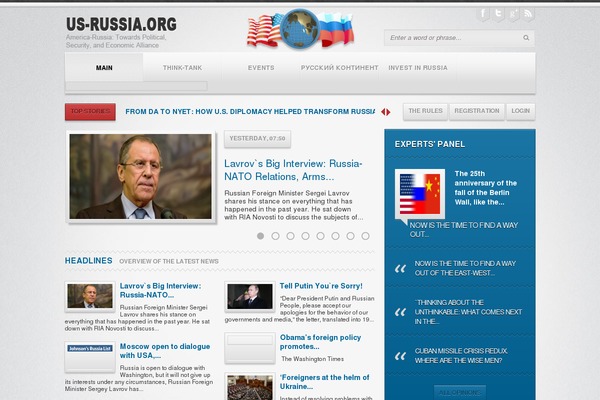Click quote icon beside Cuban Missile Crisis

coord(400,356)
